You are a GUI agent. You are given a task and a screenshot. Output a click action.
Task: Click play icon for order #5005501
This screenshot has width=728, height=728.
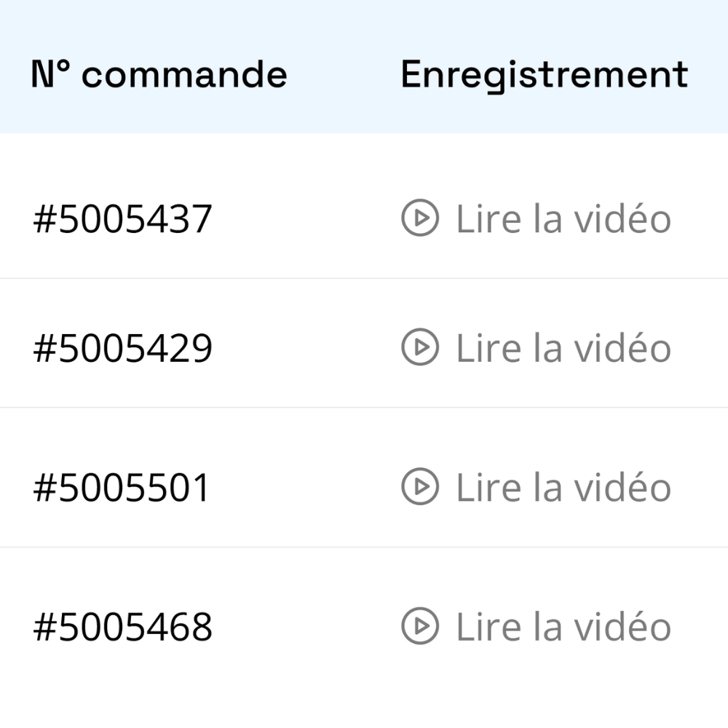tap(420, 486)
